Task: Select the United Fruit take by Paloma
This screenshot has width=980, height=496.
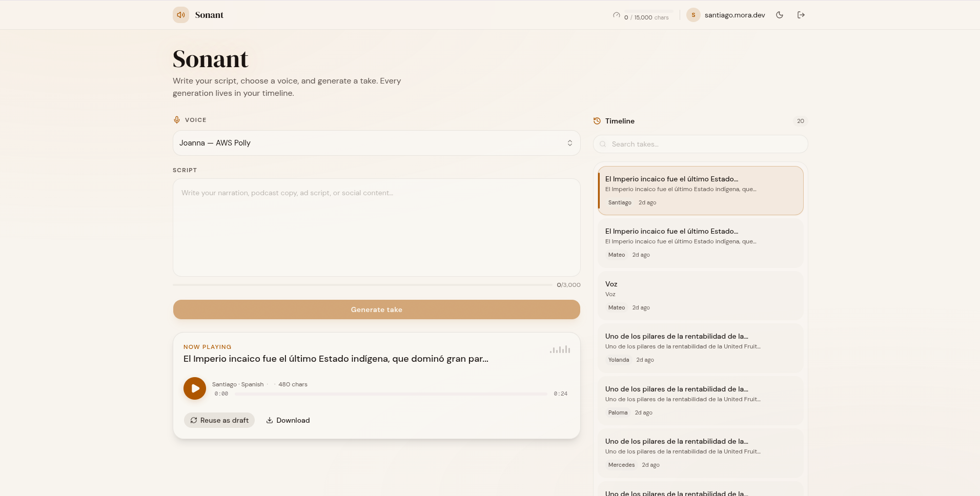Action: [701, 401]
